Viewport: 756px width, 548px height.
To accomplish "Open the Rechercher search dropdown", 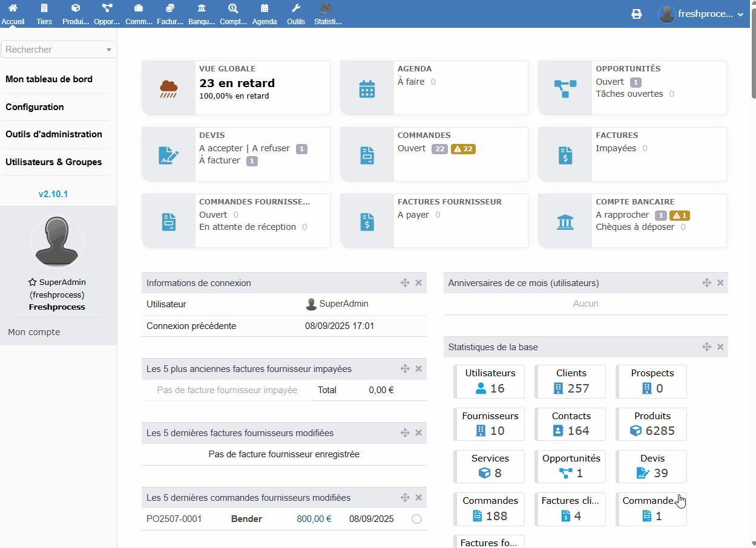I will point(58,50).
